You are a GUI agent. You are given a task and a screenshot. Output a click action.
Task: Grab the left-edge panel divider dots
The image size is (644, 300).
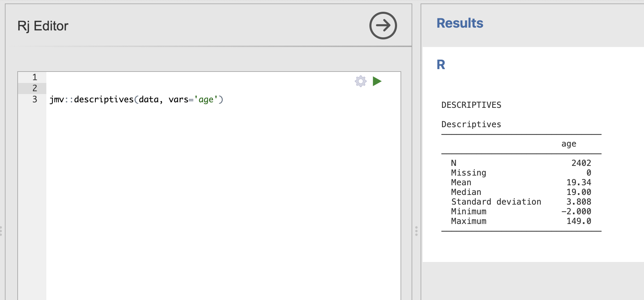pos(1,231)
